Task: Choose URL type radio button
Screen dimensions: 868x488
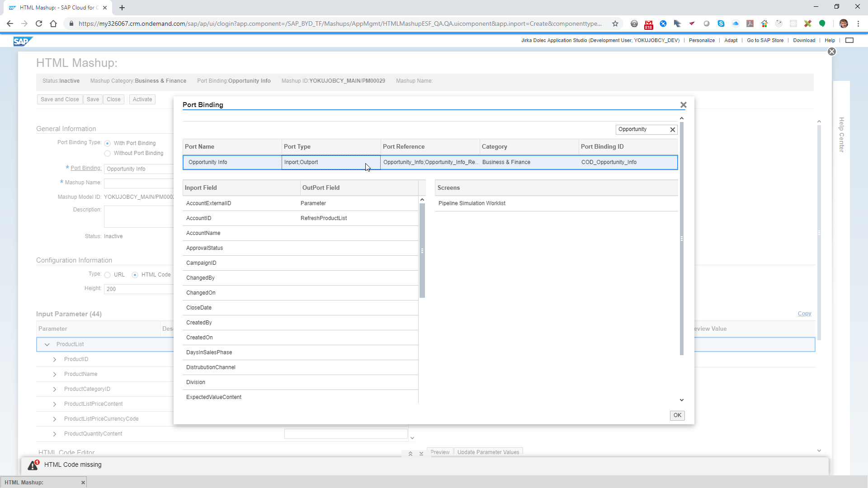Action: (x=108, y=275)
